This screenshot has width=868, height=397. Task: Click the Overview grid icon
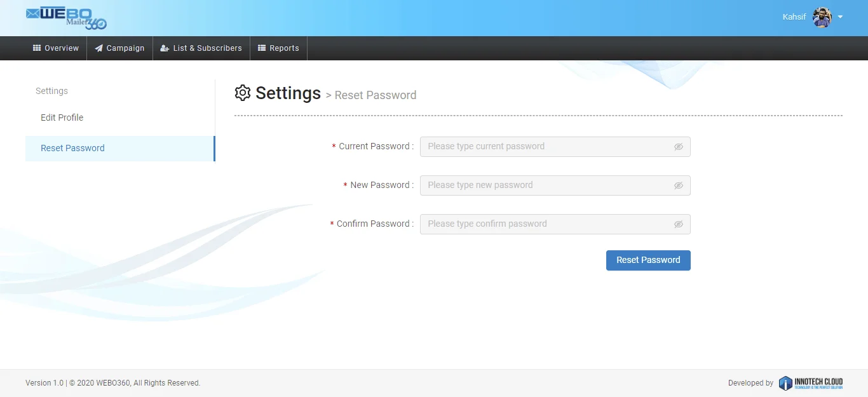[37, 48]
